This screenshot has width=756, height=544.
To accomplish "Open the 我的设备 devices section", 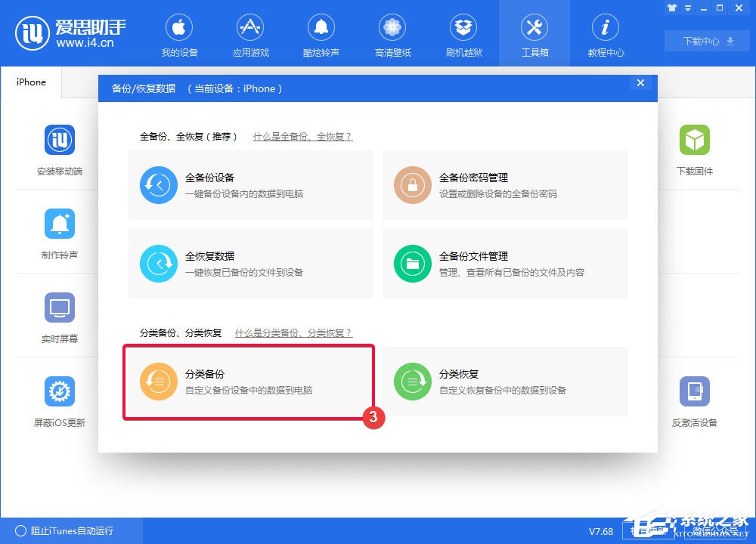I will click(x=179, y=33).
